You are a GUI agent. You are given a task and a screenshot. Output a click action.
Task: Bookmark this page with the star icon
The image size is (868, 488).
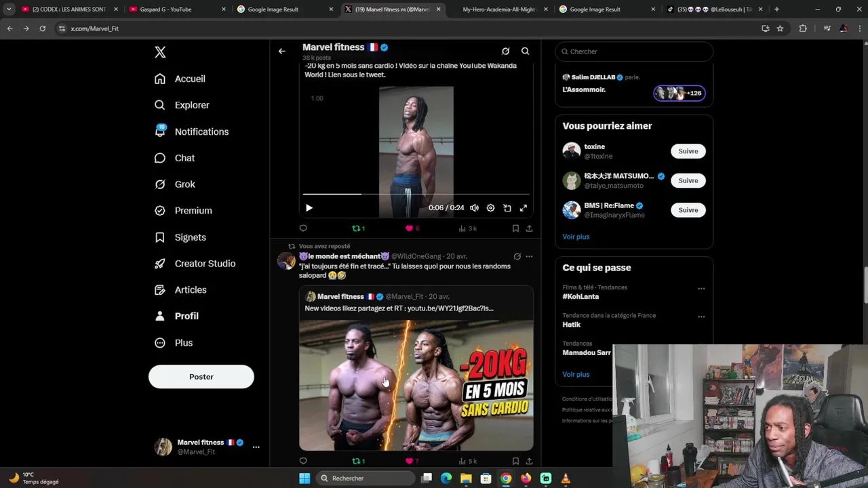(781, 28)
